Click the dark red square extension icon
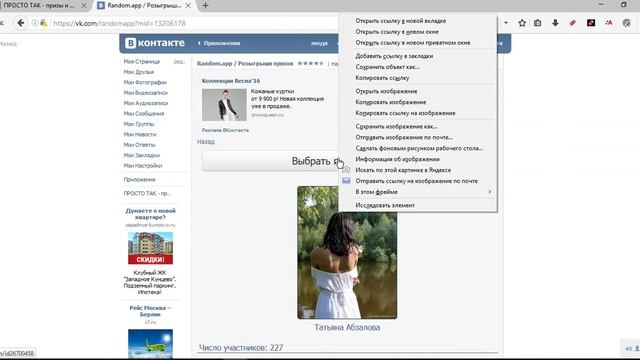 click(x=591, y=23)
